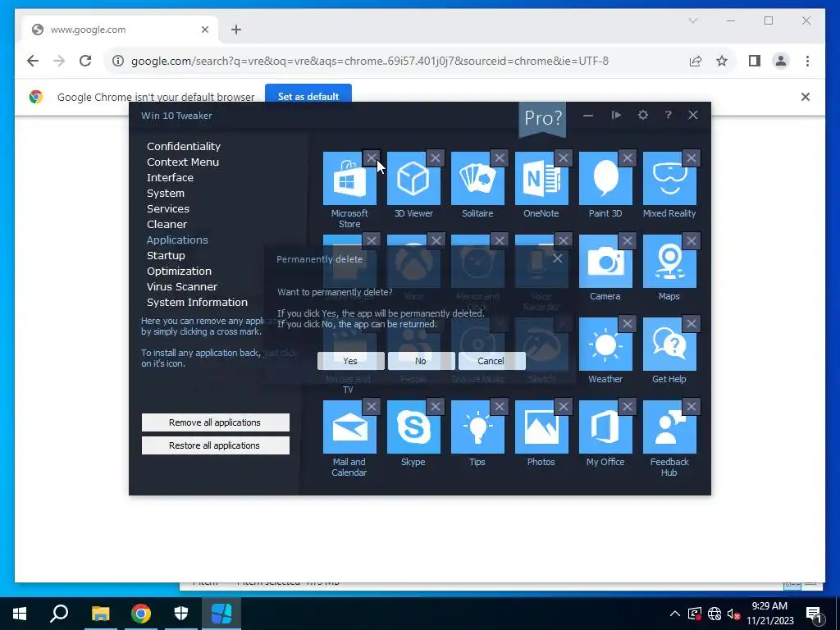Click the Tweaker play-arrow icon
The image size is (840, 630).
click(616, 115)
